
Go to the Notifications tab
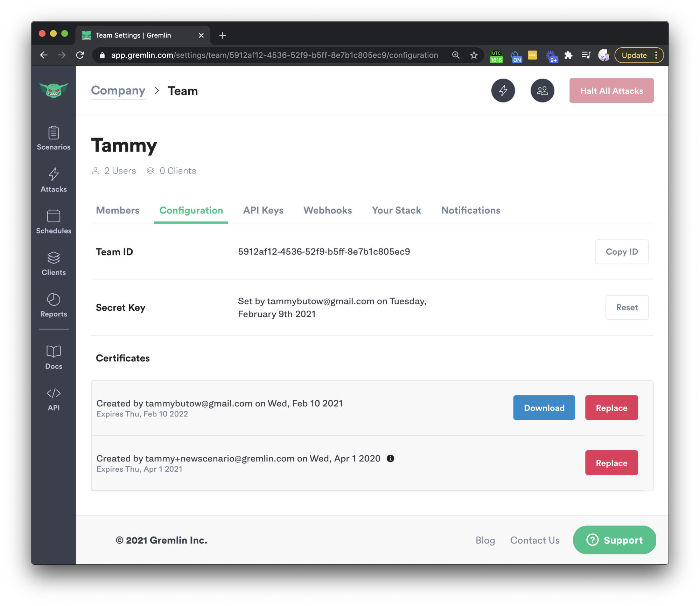pos(471,210)
